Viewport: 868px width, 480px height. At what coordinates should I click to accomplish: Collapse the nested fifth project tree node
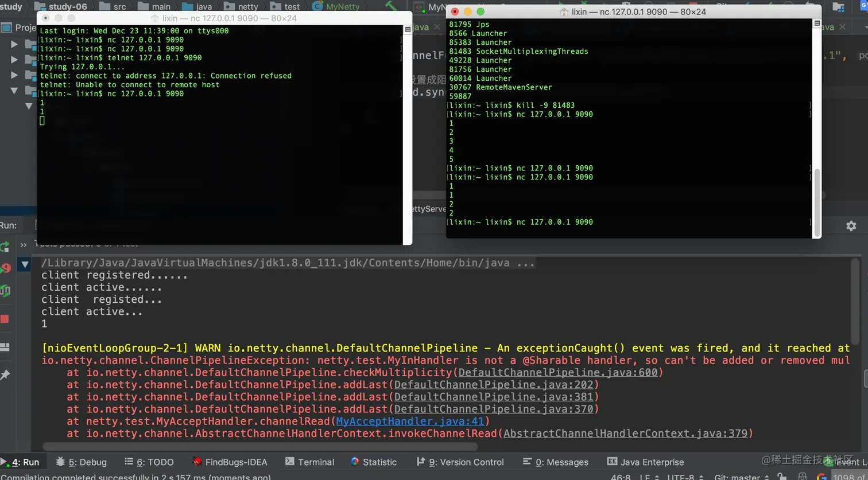29,106
